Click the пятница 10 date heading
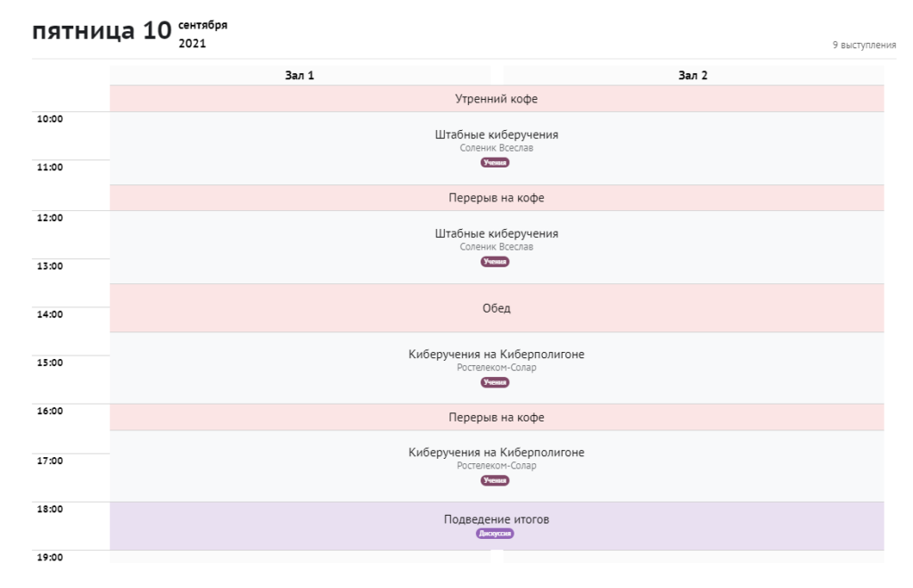 (101, 32)
